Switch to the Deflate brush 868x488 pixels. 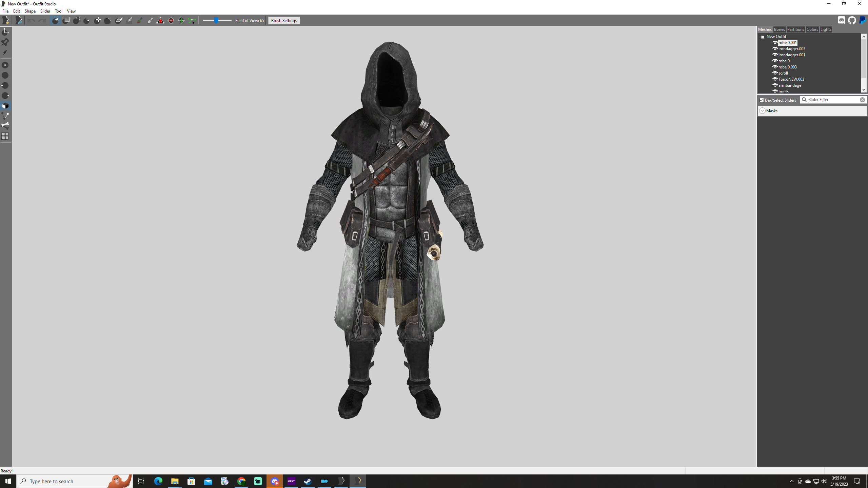pyautogui.click(x=86, y=20)
